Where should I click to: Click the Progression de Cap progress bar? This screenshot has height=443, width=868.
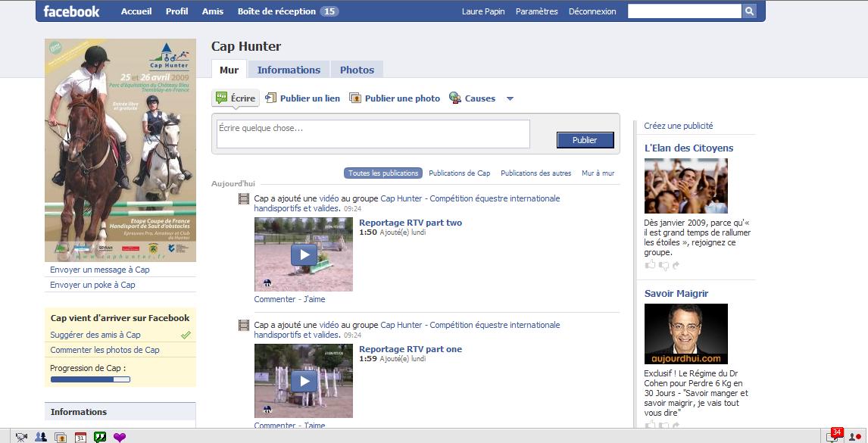click(x=90, y=379)
